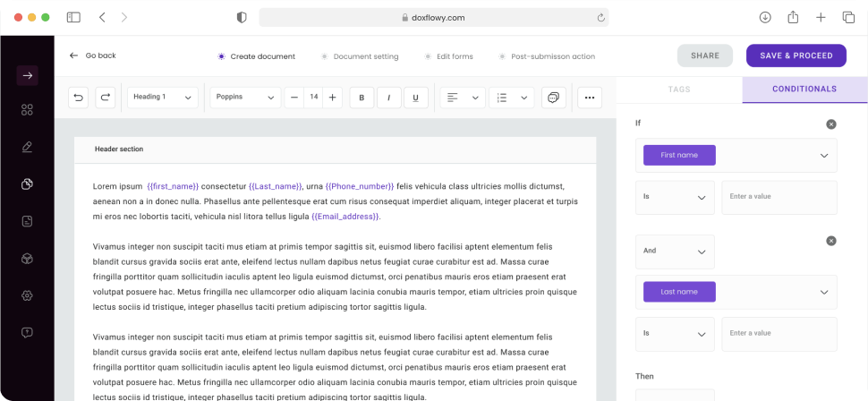The width and height of the screenshot is (868, 401).
Task: Open the document file icon in sidebar
Action: (27, 222)
